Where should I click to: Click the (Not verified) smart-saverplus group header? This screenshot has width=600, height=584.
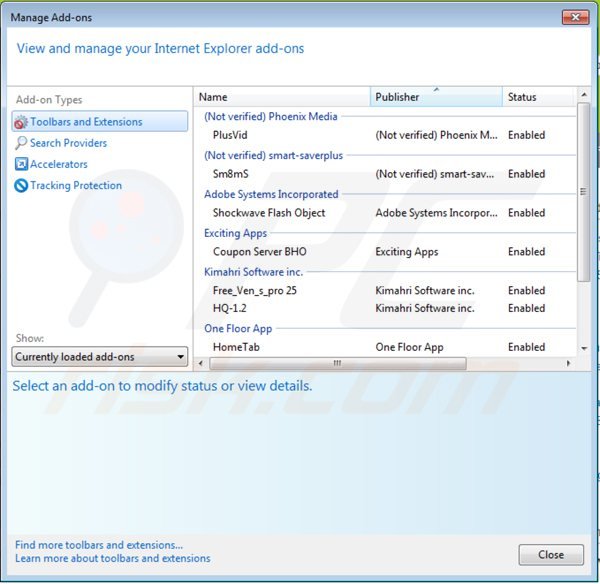[274, 155]
